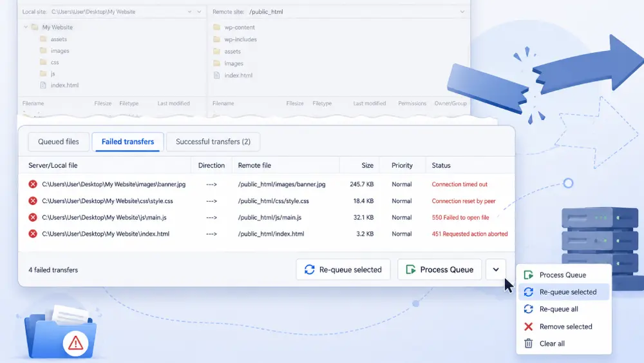Click the local images folder icon
The width and height of the screenshot is (644, 363).
coord(43,50)
